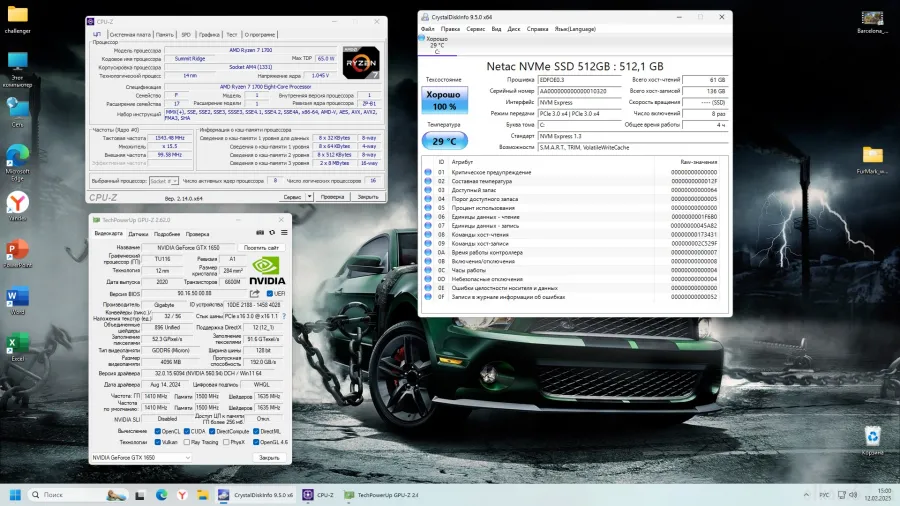The width and height of the screenshot is (900, 506).
Task: Open File Explorer from the taskbar
Action: 203,495
